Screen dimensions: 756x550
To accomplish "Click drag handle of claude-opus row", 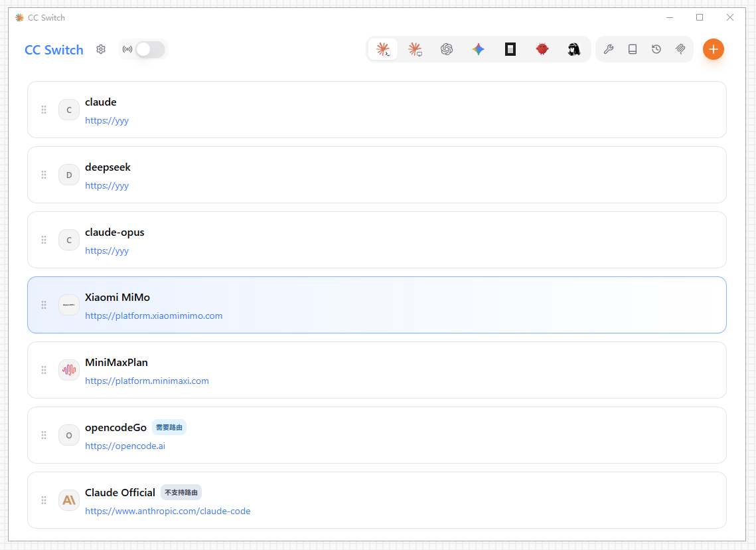I will [x=44, y=240].
